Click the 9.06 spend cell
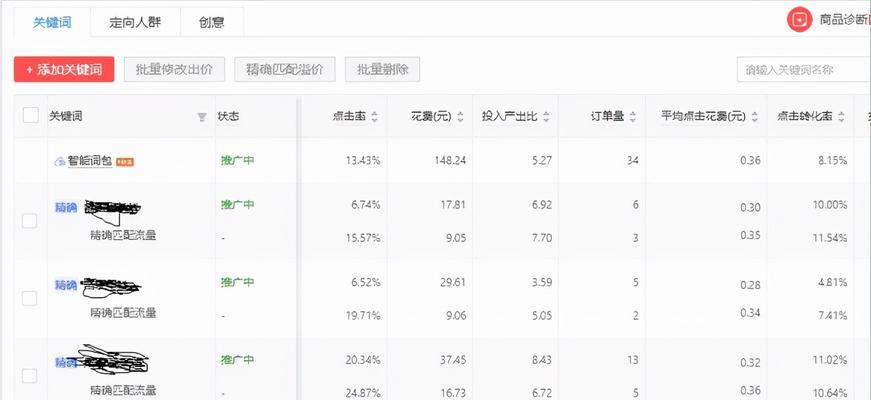Screen dimensions: 871x400 (455, 316)
